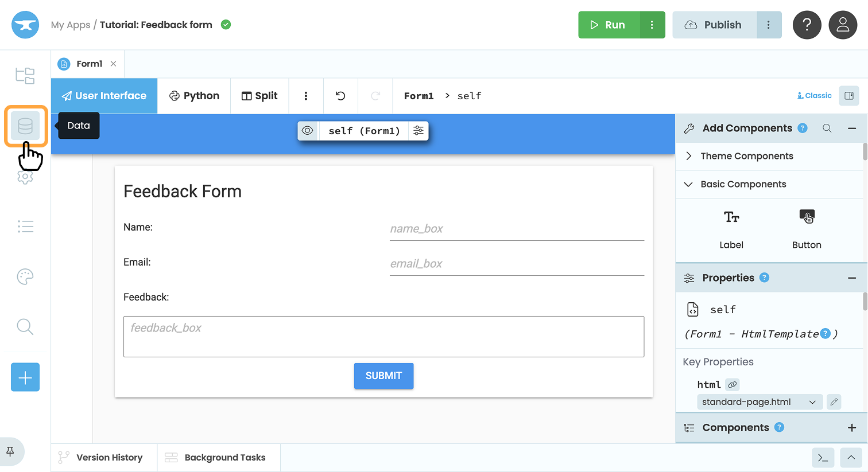Open the theme palette panel

click(x=25, y=276)
